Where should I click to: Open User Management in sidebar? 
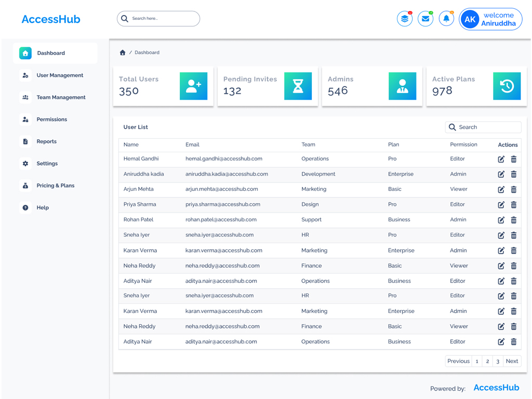coord(60,75)
